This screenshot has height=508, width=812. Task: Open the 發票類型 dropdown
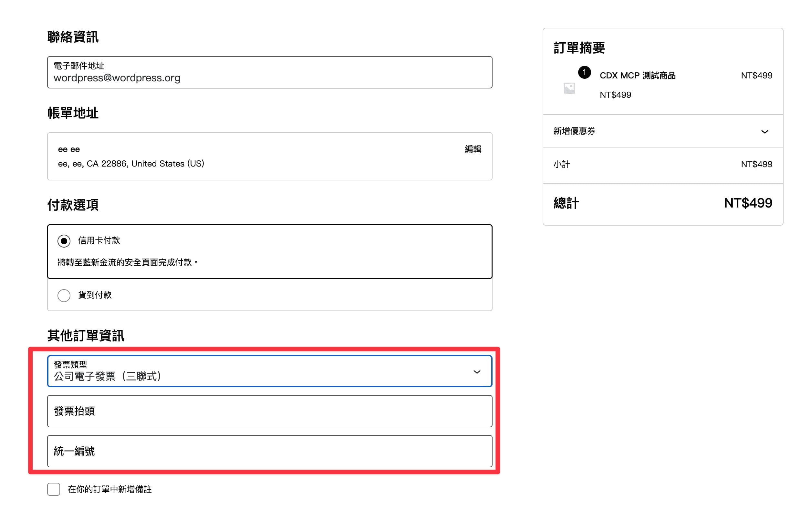point(270,371)
